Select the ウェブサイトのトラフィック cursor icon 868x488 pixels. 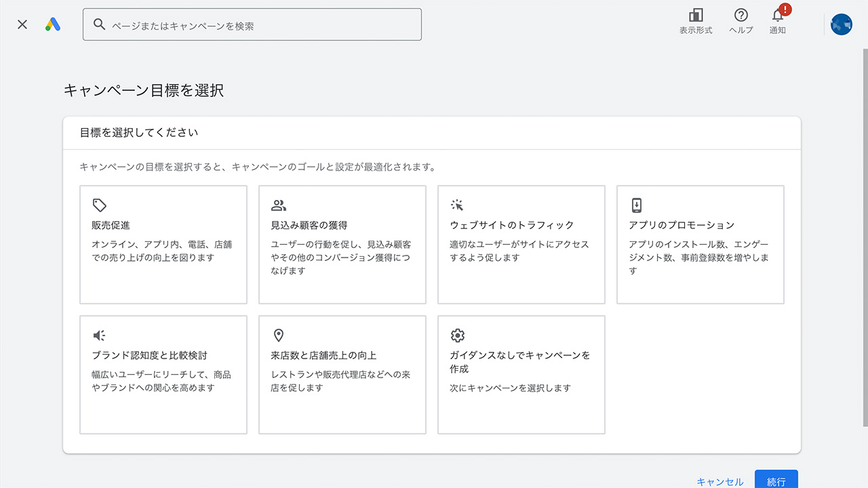(457, 205)
